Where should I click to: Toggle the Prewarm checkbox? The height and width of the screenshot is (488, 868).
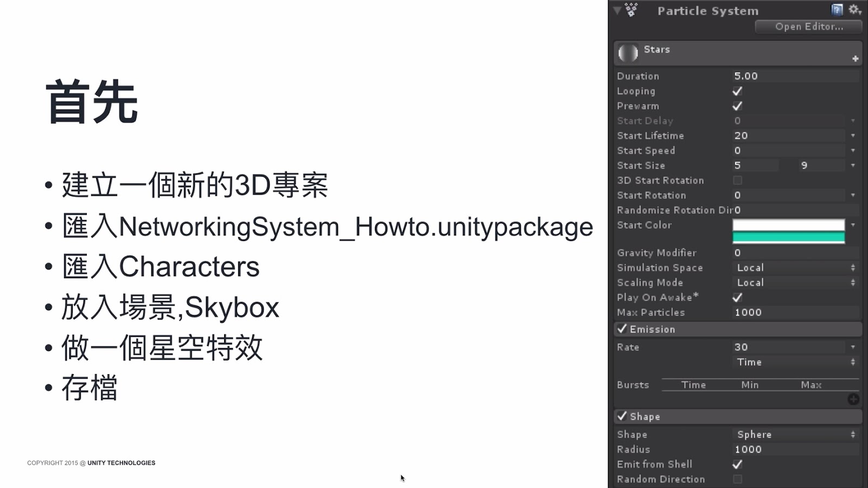point(737,106)
